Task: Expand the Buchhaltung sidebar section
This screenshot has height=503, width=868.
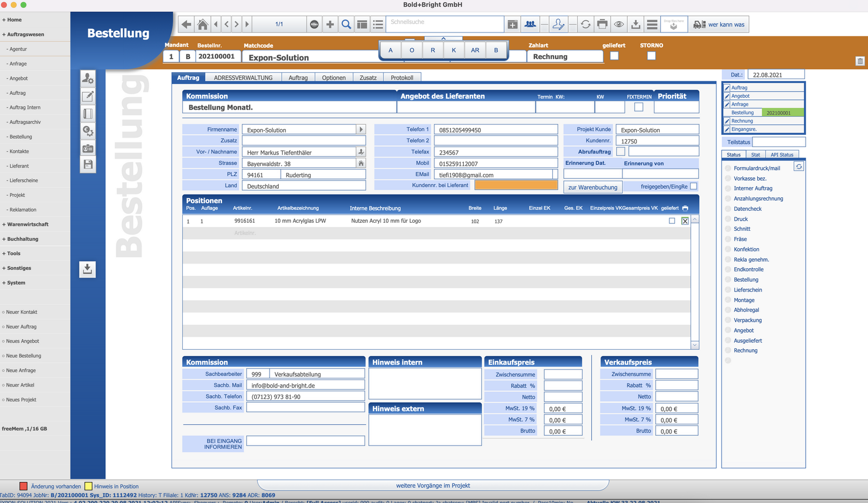Action: [20, 239]
